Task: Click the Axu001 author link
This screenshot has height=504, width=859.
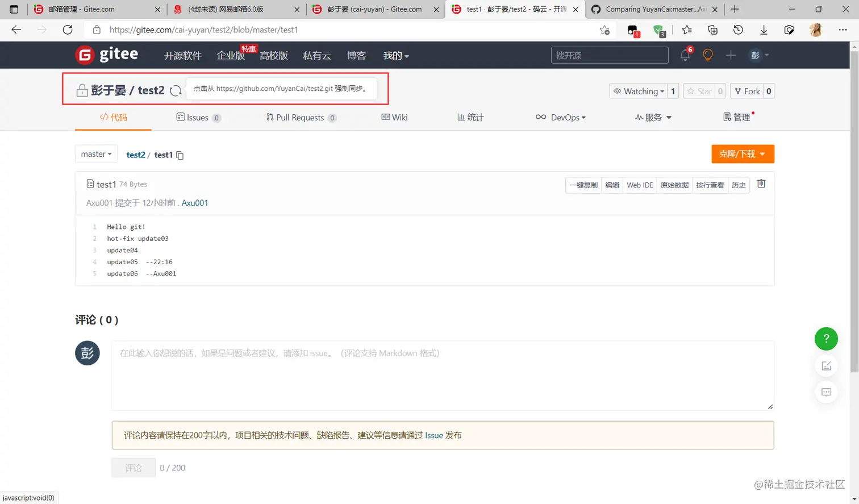Action: coord(195,203)
